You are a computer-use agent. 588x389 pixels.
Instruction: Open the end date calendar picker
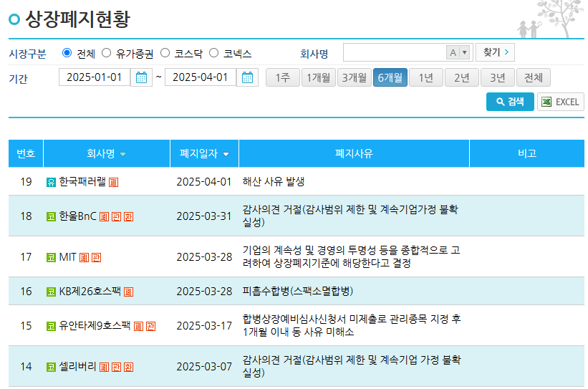tap(248, 77)
